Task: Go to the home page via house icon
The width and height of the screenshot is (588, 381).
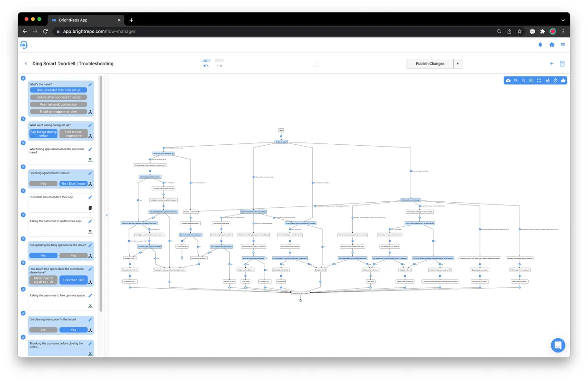Action: click(552, 45)
